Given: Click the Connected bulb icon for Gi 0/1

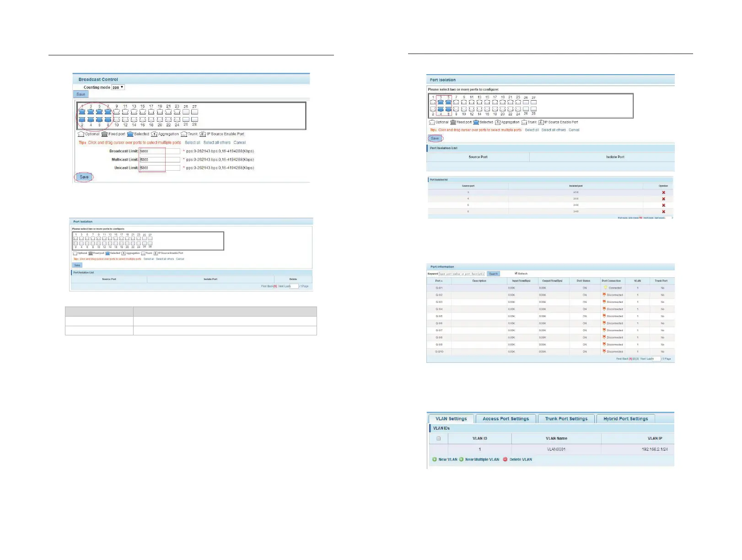Looking at the screenshot, I should (605, 288).
